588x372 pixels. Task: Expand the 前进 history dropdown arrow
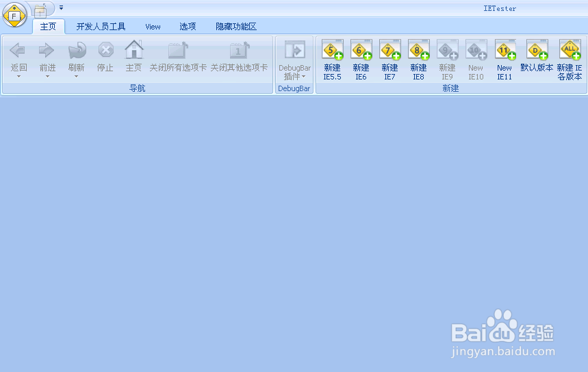(47, 77)
